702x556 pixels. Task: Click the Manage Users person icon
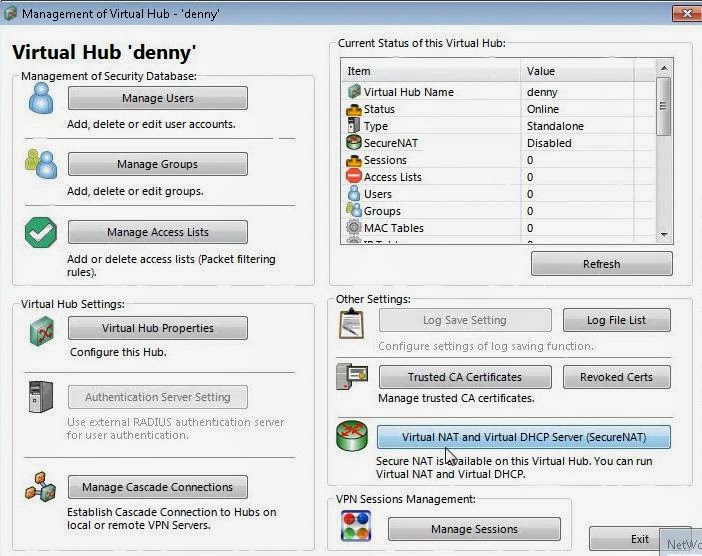click(41, 98)
